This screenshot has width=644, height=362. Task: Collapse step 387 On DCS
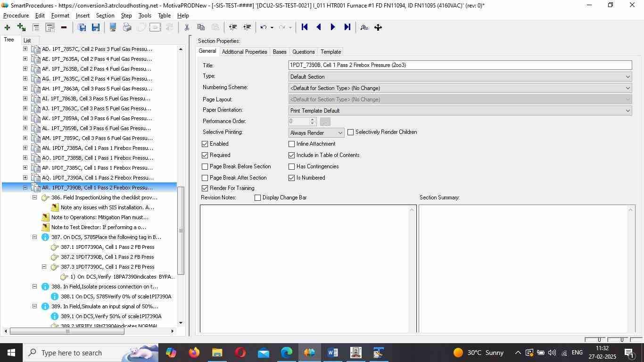point(34,237)
